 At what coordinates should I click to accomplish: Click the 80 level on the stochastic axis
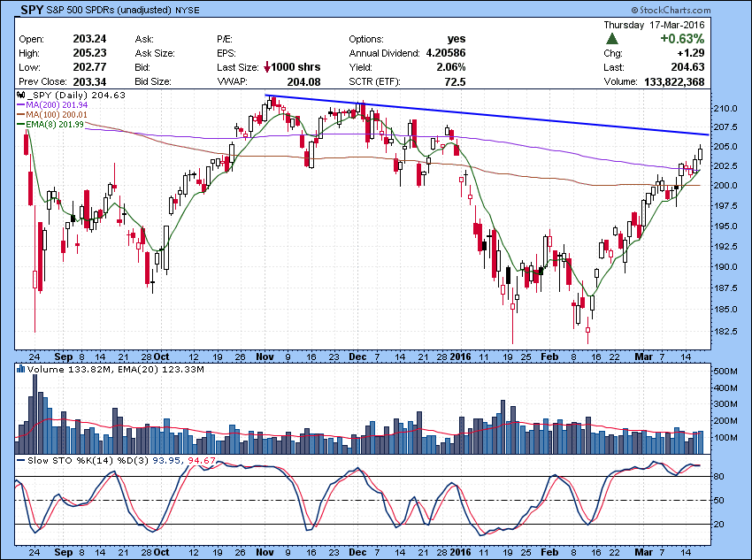pos(718,477)
